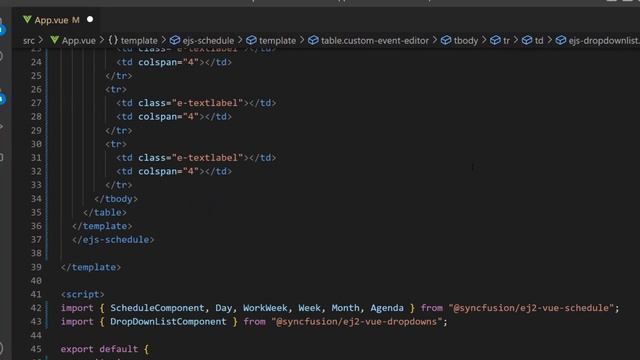Click line number 39 in gutter
This screenshot has height=360, width=640.
(36, 267)
